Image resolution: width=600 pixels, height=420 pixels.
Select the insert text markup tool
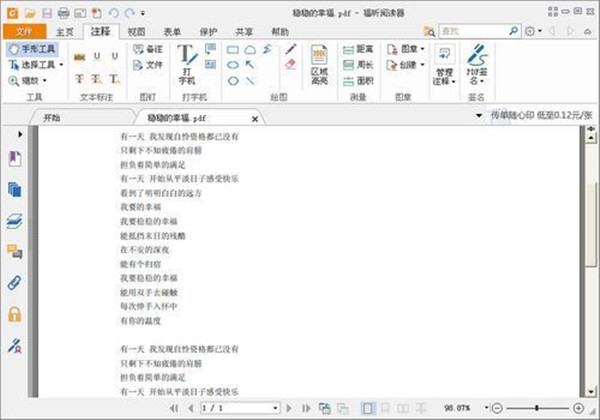coord(114,79)
